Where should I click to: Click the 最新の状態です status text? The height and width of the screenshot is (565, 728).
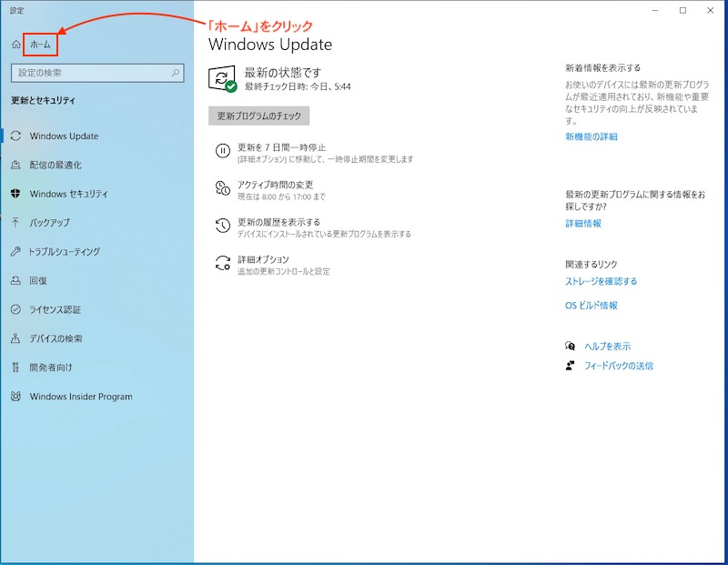tap(283, 73)
